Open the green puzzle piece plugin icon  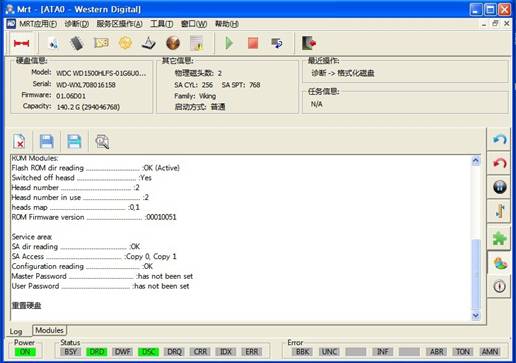tap(499, 238)
